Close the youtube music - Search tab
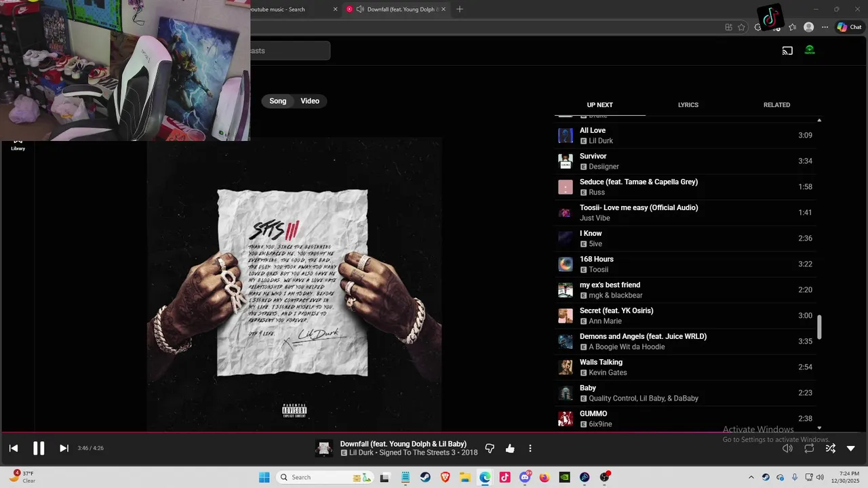Screen dimensions: 868x488 click(335, 9)
